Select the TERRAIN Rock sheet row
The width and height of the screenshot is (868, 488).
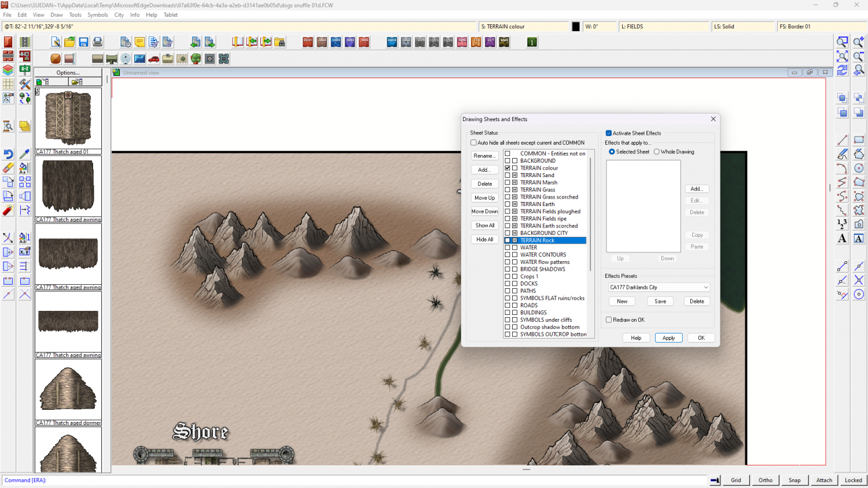(x=545, y=240)
